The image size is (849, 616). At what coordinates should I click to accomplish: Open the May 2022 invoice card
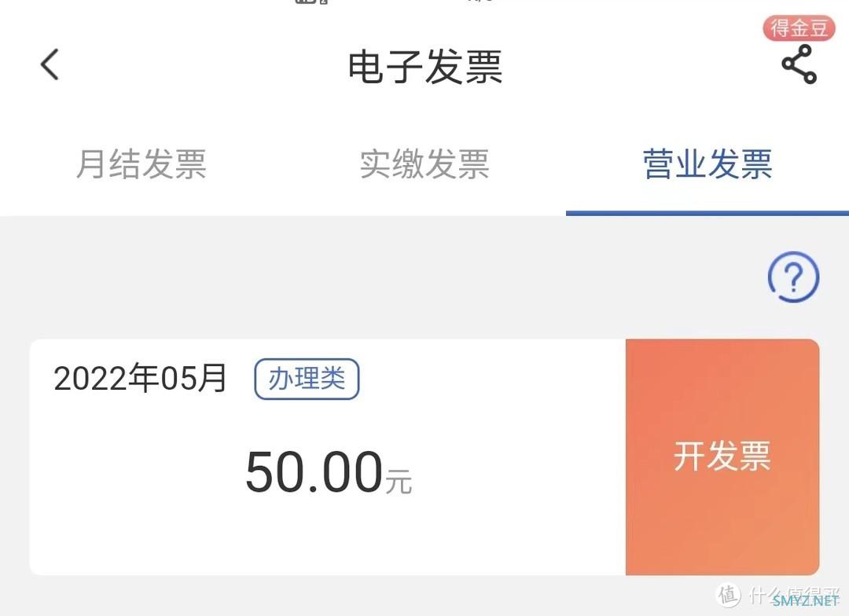point(328,456)
